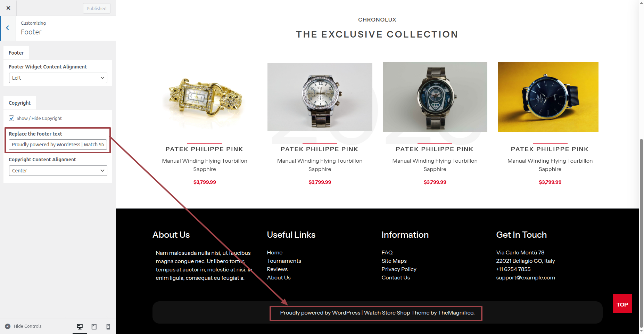Open Copyright Content Alignment dropdown

[58, 171]
